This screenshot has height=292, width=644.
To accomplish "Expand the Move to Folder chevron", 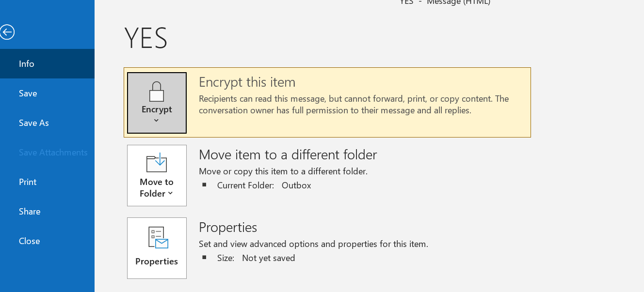I will 170,194.
